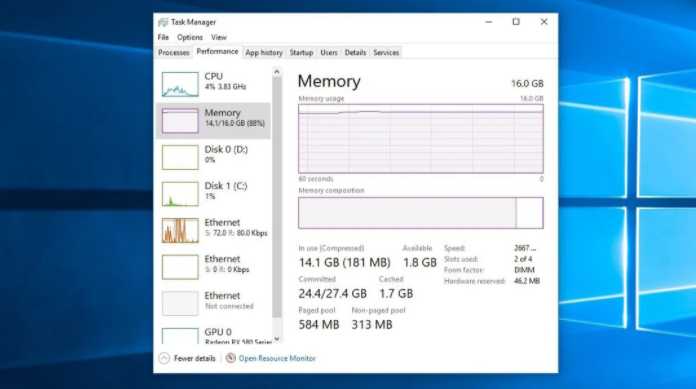This screenshot has height=389, width=696.
Task: Click the Slots used value 2 of 4
Action: [523, 259]
